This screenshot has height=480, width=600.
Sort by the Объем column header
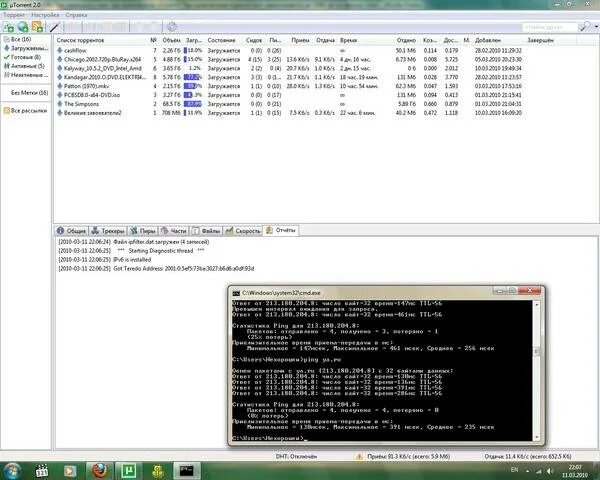point(171,40)
